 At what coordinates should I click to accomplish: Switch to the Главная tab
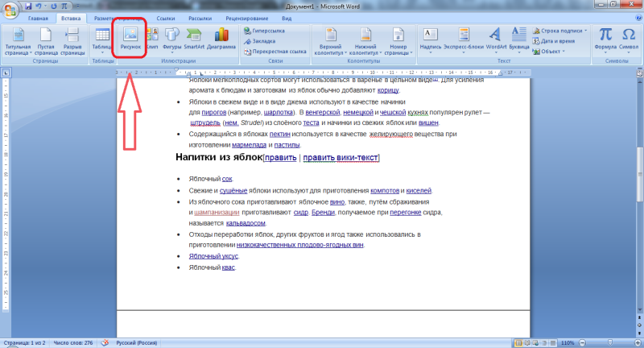37,17
